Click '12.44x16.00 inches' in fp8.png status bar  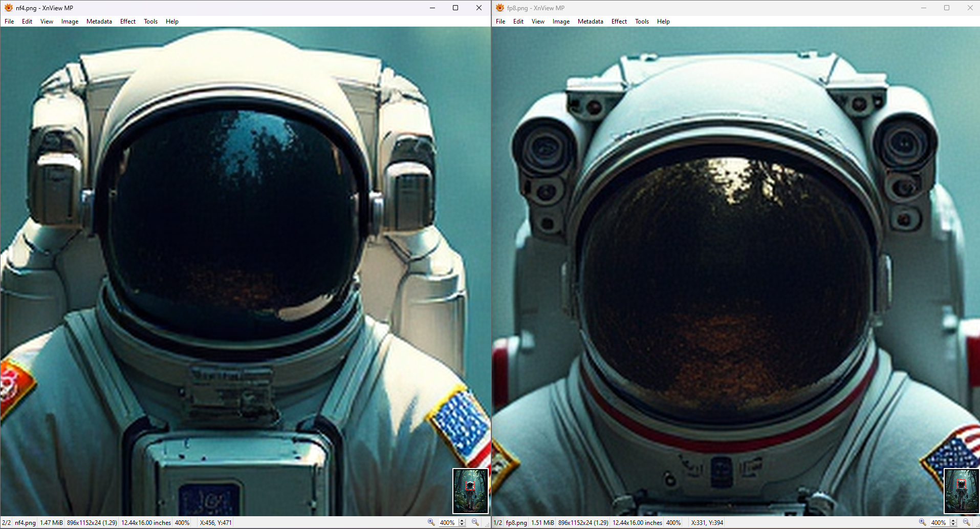(x=637, y=523)
